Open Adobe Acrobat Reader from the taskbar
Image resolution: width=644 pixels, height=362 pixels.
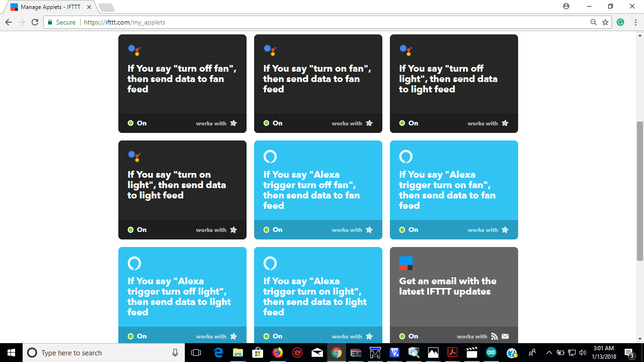pyautogui.click(x=453, y=353)
